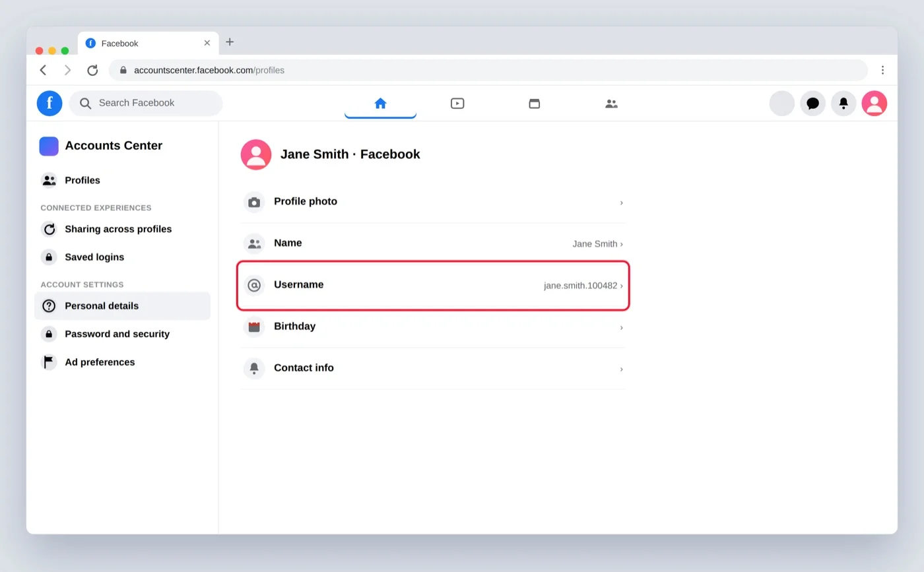Close the Facebook browser tab
Screen dimensions: 924x572
tap(207, 43)
